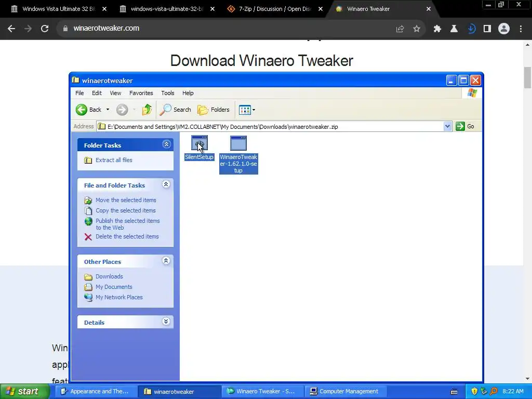Open Chrome downloads icon
Screen dimensions: 532x399
click(x=471, y=29)
